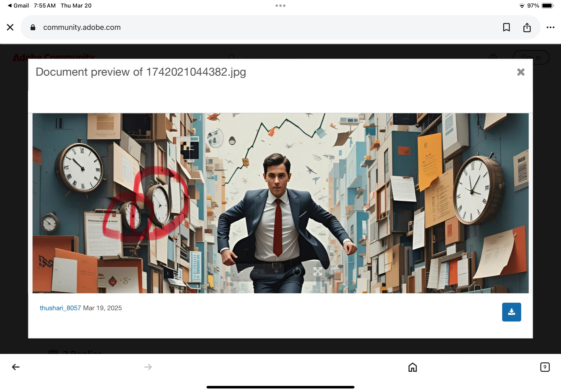Go to the browser home page
Screen dimensions: 561x392
(x=413, y=367)
